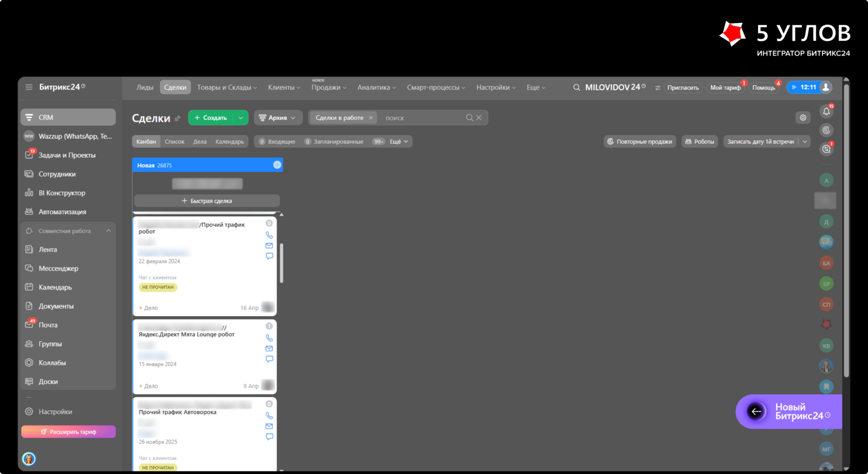
Task: Remove the Сделки в работе filter chip
Action: 370,118
